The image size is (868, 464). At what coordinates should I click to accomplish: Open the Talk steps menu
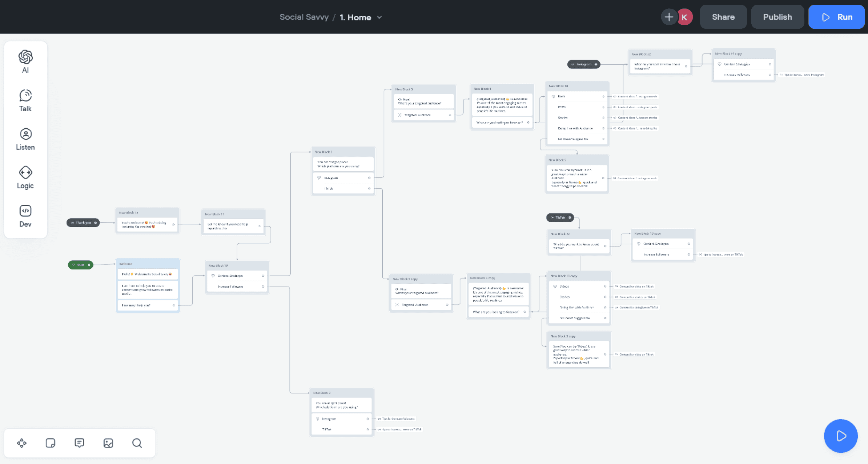point(25,100)
